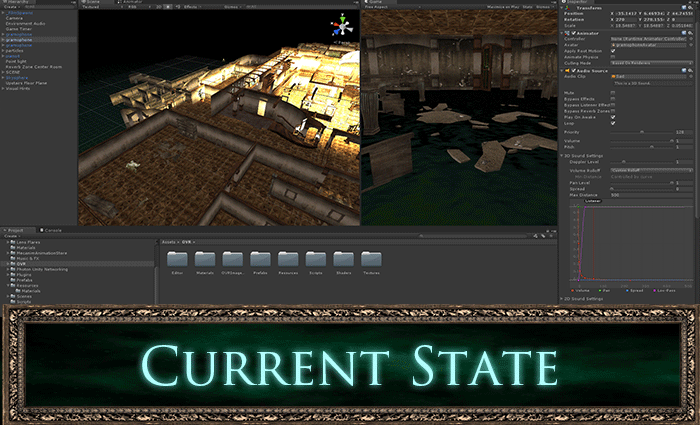
Task: Adjust the Priority slider
Action: [640, 131]
